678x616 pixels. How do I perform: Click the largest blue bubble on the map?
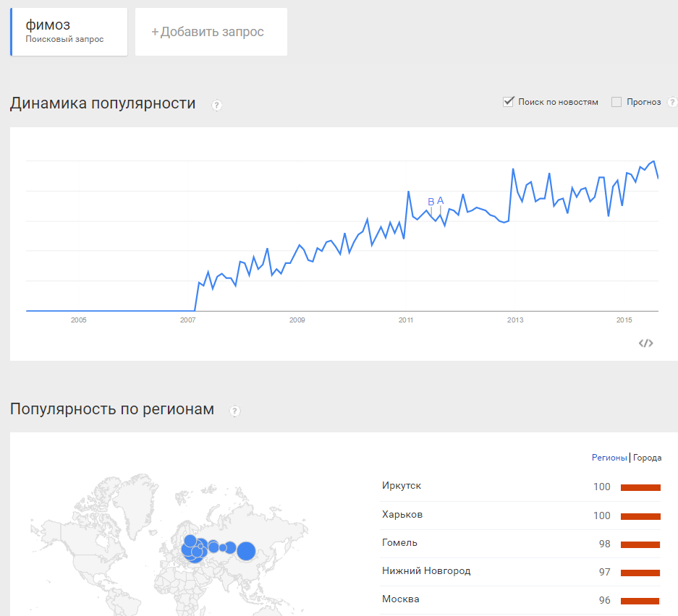(246, 551)
